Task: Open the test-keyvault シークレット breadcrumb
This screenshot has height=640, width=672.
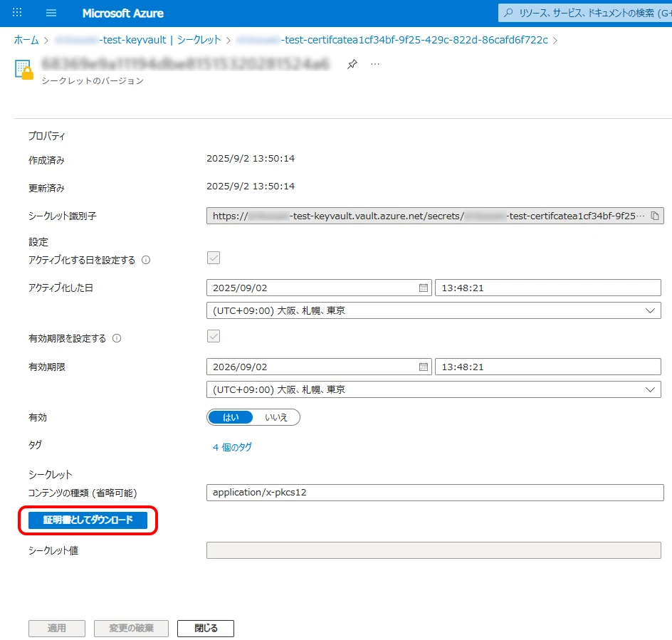Action: click(x=138, y=40)
